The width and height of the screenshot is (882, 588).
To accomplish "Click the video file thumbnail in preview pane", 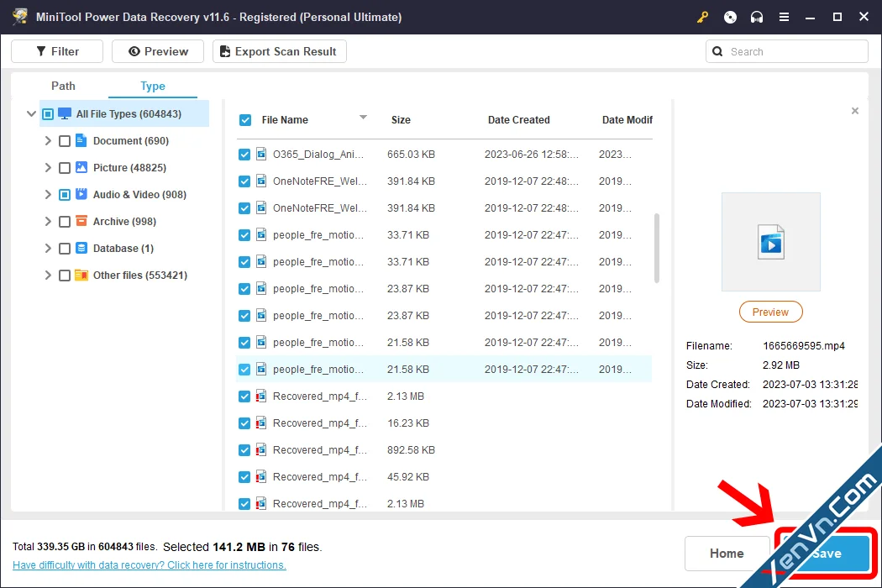I will click(x=770, y=242).
